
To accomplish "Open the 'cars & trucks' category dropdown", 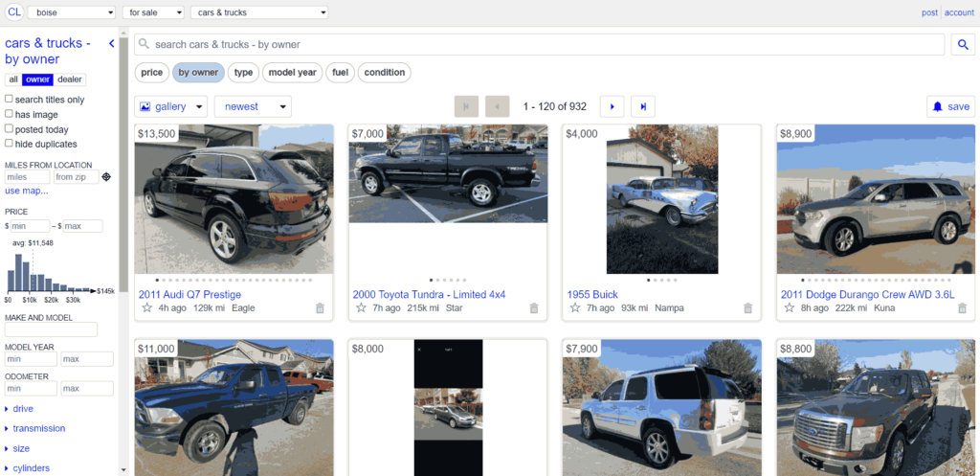I will point(259,12).
